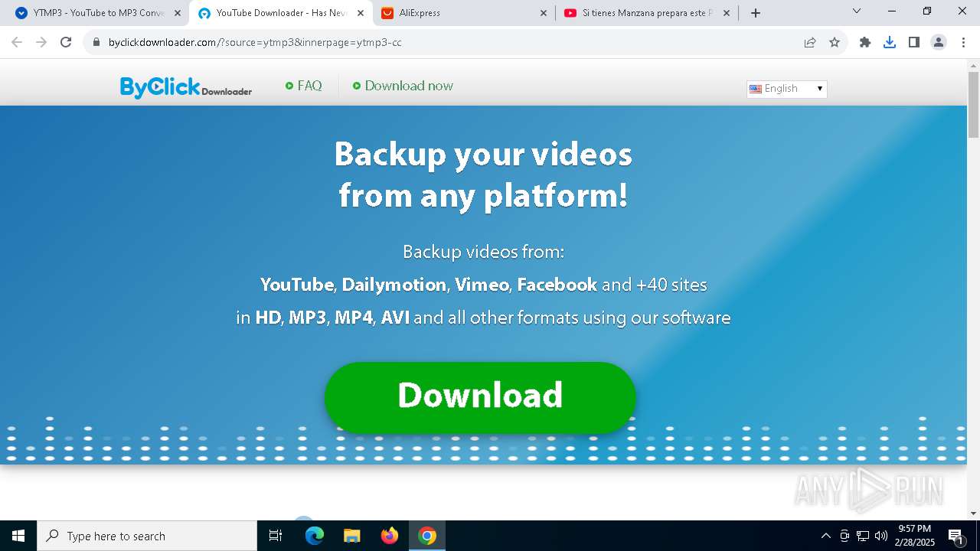Viewport: 980px width, 551px height.
Task: Show Chrome downloads icon
Action: pyautogui.click(x=890, y=43)
